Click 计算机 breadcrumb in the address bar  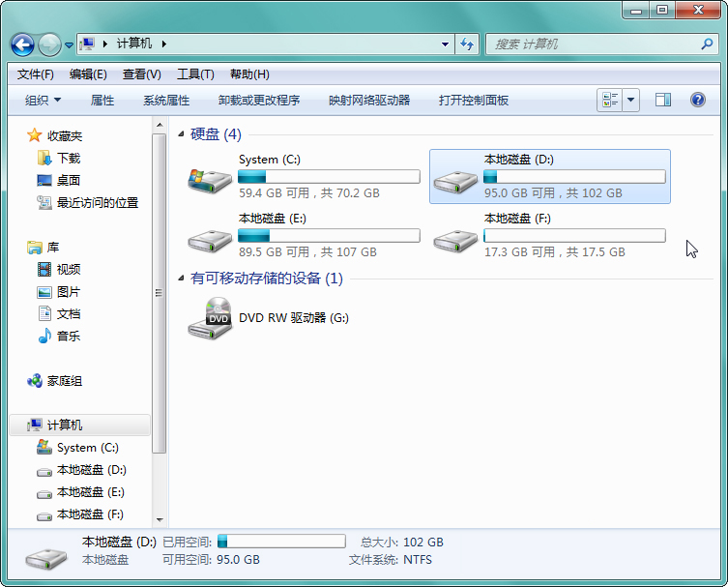(x=133, y=44)
